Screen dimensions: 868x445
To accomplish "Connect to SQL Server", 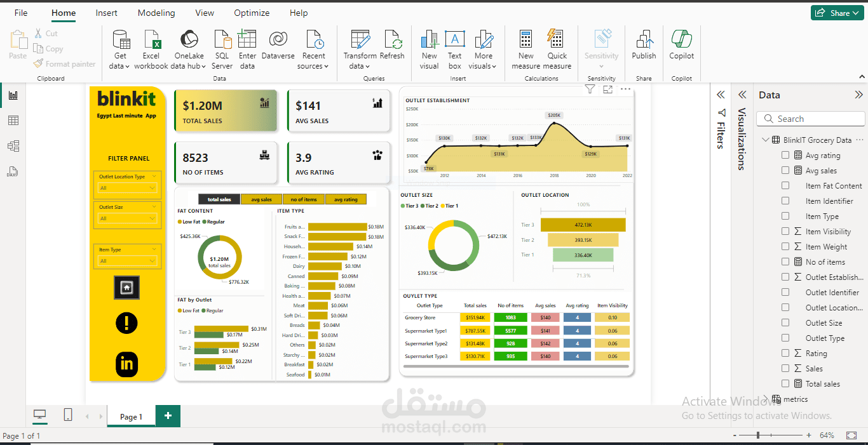I will (x=222, y=50).
